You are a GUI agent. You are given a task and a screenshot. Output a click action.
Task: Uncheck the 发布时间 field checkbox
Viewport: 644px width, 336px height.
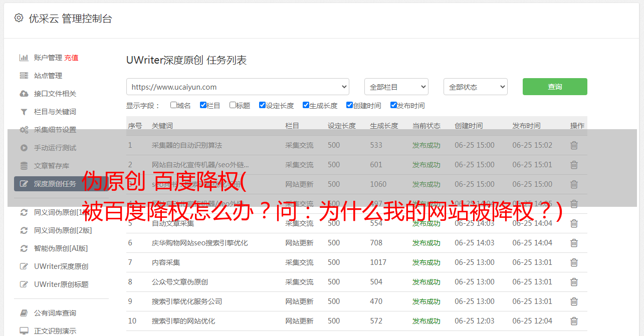(393, 105)
